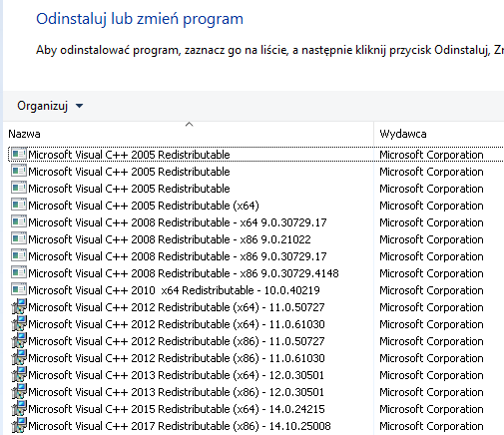504x435 pixels.
Task: Select Visual C++ 2017 Redistributable (x86) 14.10.25008
Action: click(x=180, y=426)
